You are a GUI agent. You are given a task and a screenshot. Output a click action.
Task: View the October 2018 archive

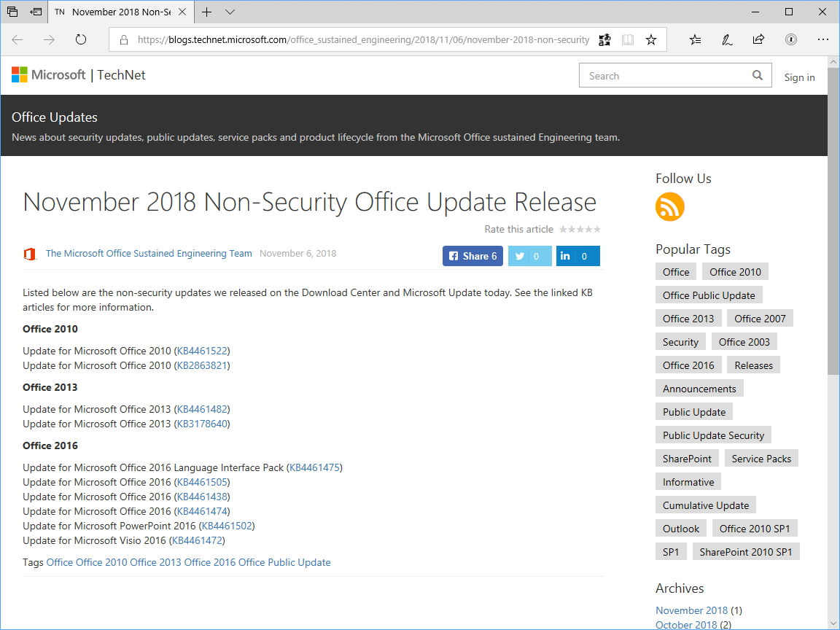686,624
